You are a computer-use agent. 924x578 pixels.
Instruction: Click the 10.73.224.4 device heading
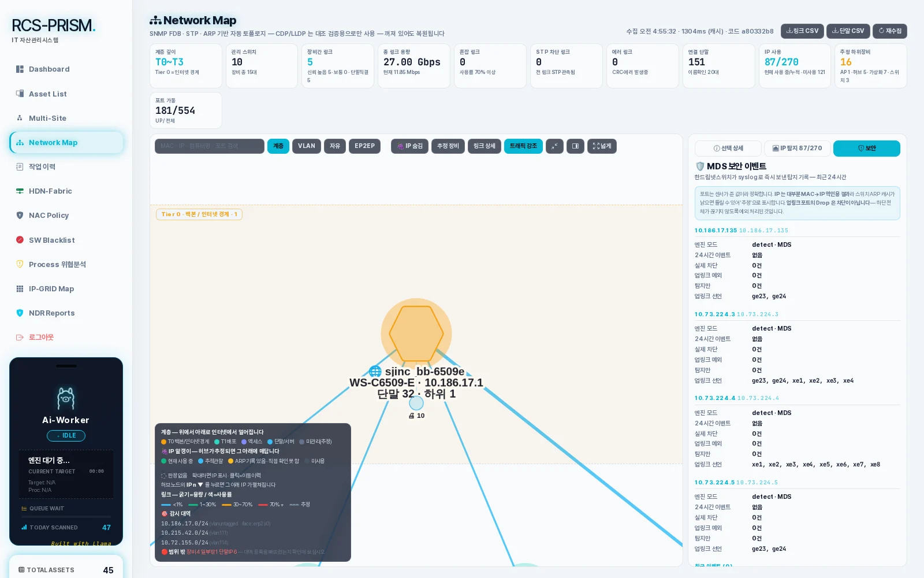(x=715, y=398)
